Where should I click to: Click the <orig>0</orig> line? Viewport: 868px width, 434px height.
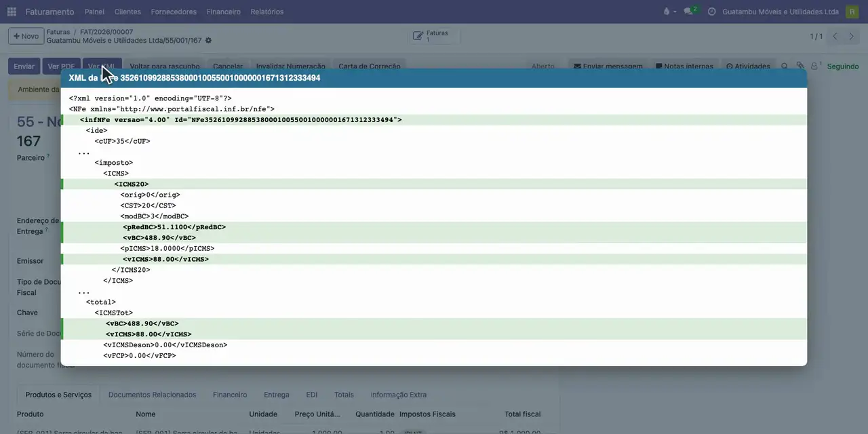coord(151,195)
